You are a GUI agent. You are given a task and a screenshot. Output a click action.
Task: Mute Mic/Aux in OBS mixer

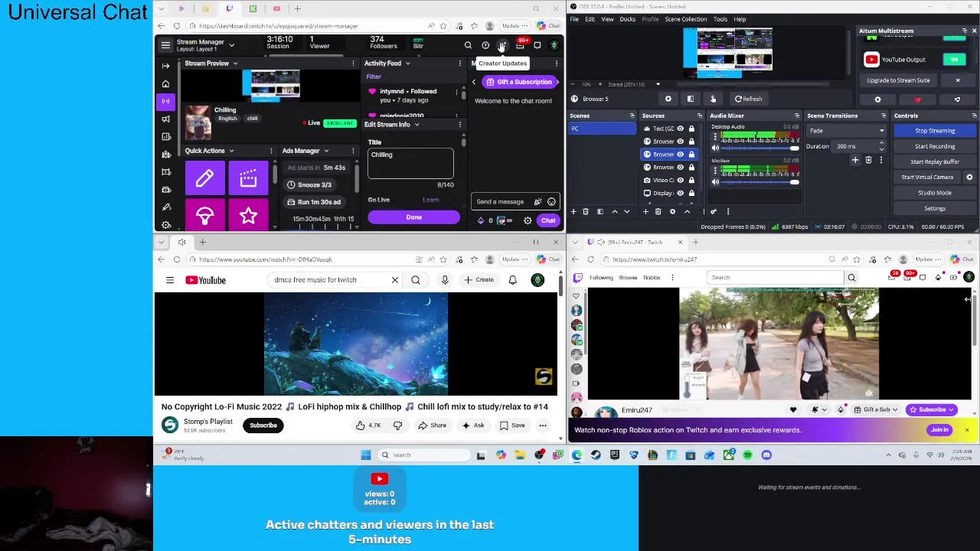[x=714, y=182]
